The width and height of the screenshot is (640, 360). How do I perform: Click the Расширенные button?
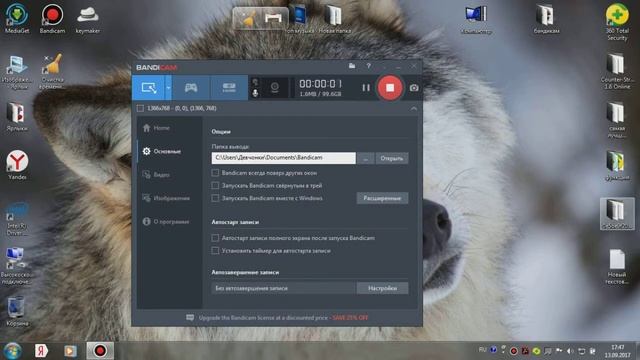382,198
